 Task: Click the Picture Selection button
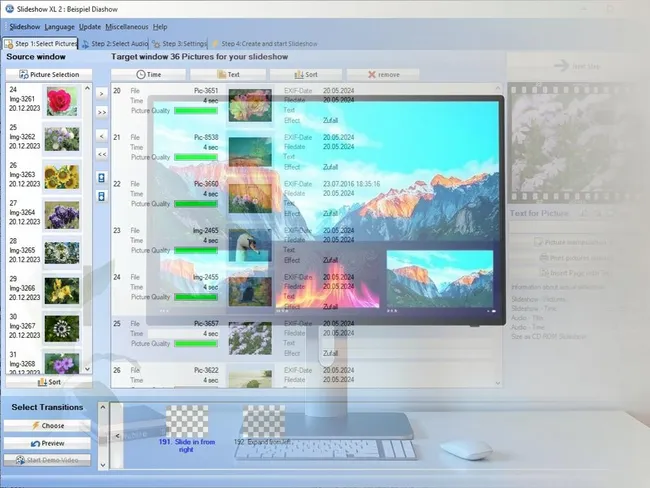pos(49,75)
